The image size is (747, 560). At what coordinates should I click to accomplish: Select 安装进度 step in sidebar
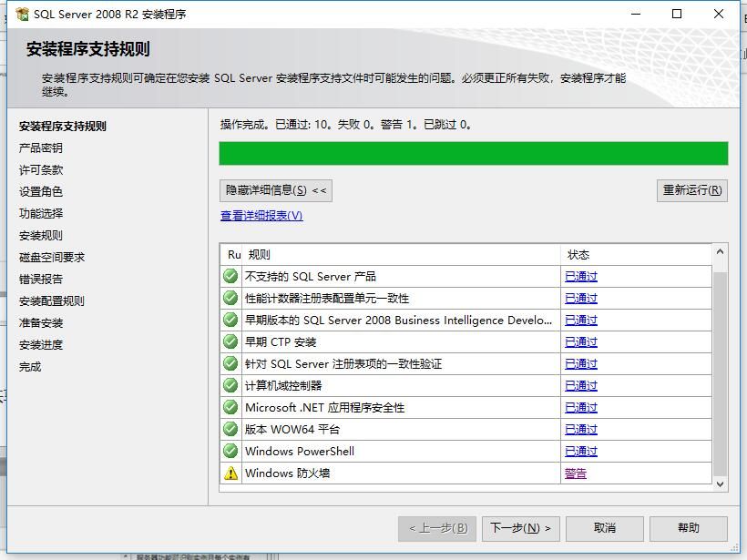coord(41,345)
